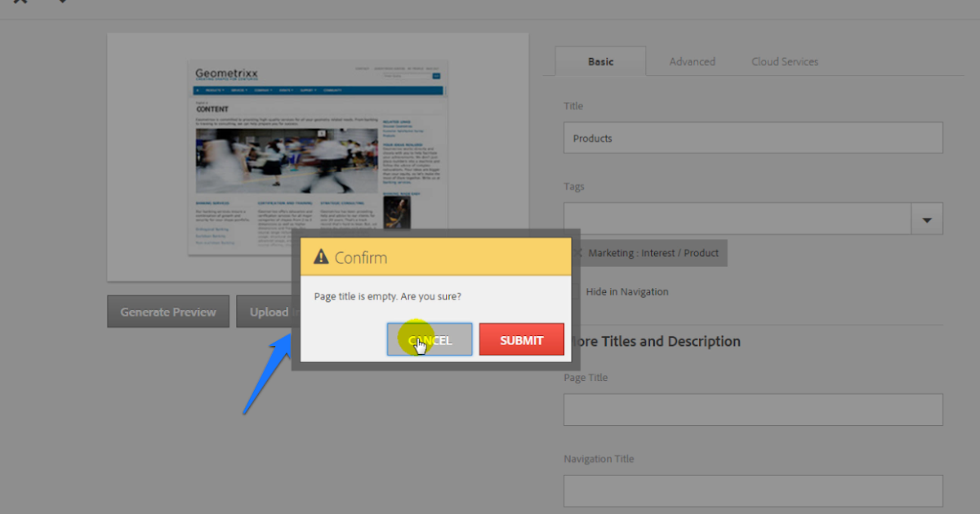
Task: Confirm with the SUBMIT button
Action: pos(522,339)
